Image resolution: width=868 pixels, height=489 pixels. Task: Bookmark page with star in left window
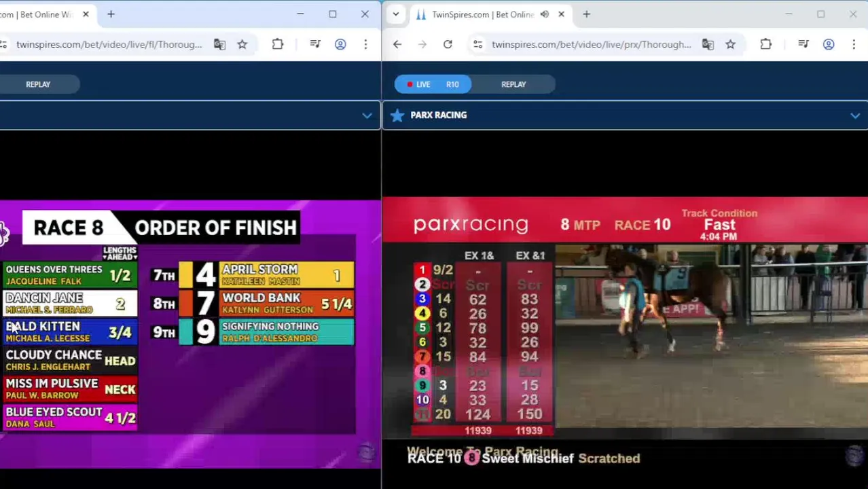pos(242,44)
